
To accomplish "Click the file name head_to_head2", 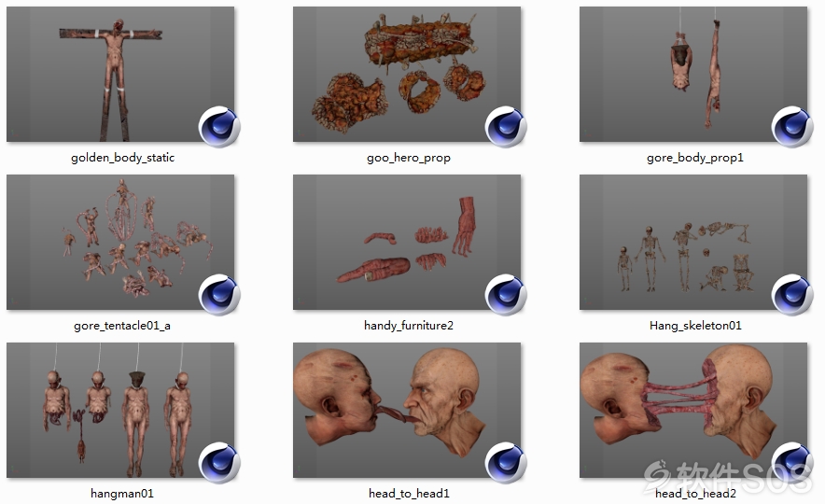I will pyautogui.click(x=695, y=494).
